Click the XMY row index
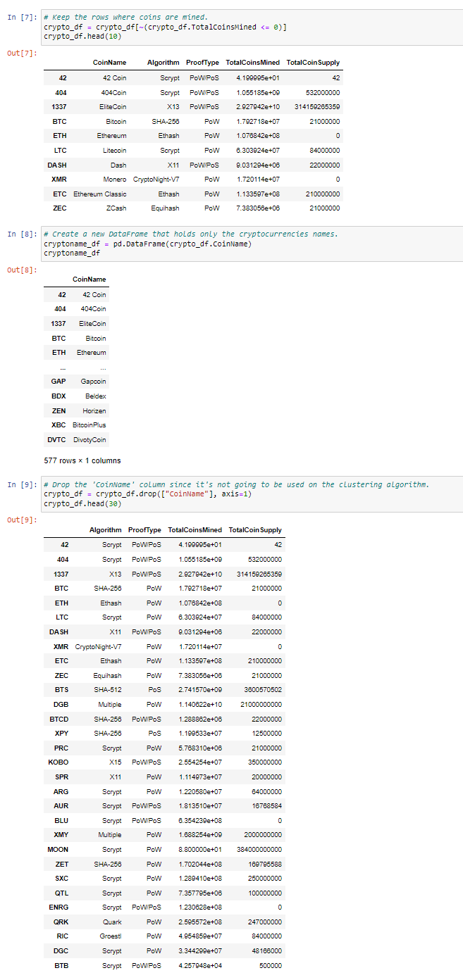This screenshot has width=463, height=980. (61, 835)
